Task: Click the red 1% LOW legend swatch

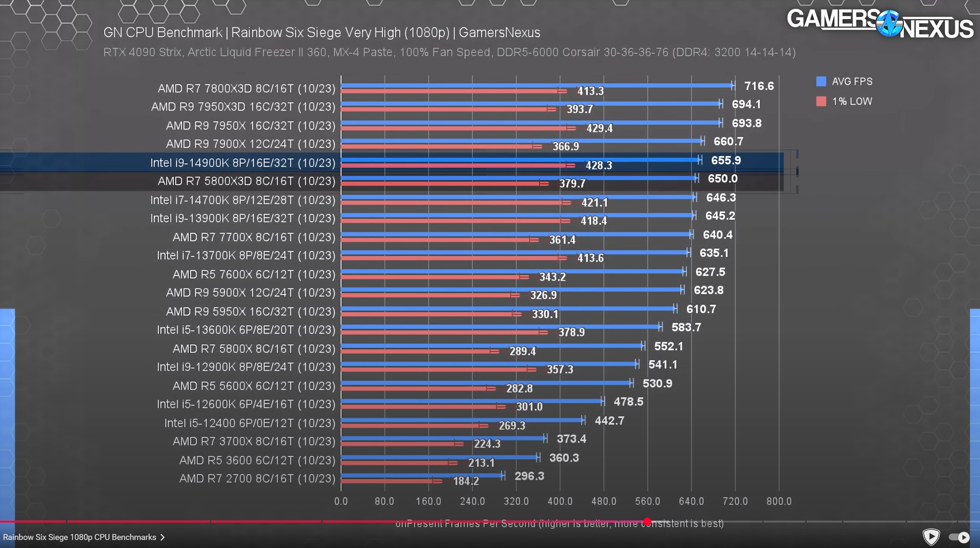Action: (x=821, y=101)
